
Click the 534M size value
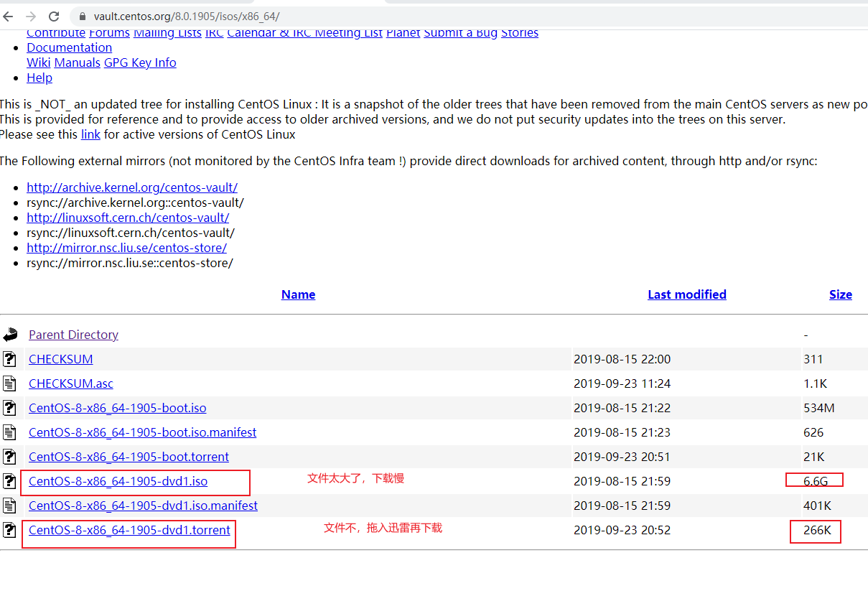click(819, 408)
